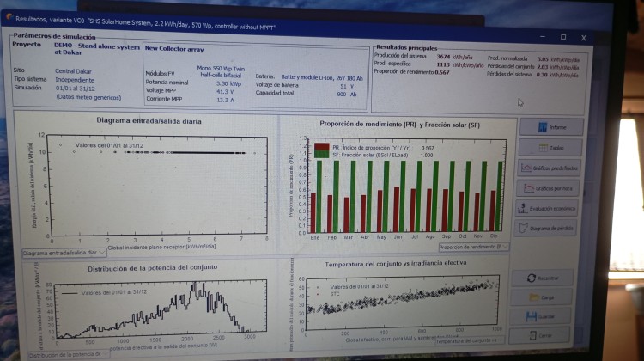Open Gráficos por hora
644x361 pixels.
coord(548,188)
